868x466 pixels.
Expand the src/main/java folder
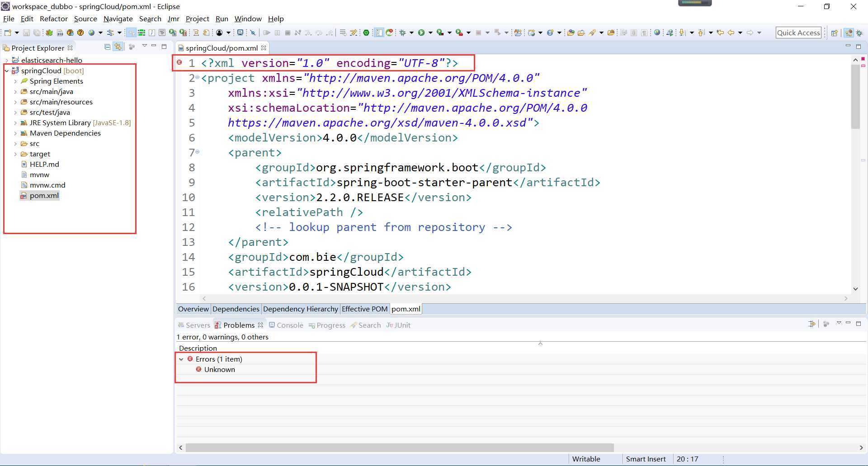(15, 92)
